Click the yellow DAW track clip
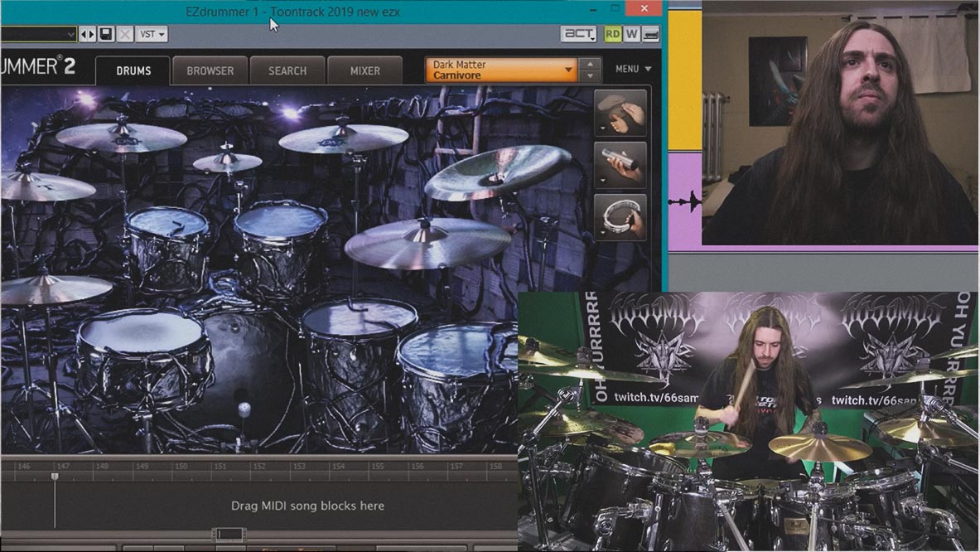The image size is (980, 552). coord(685,80)
